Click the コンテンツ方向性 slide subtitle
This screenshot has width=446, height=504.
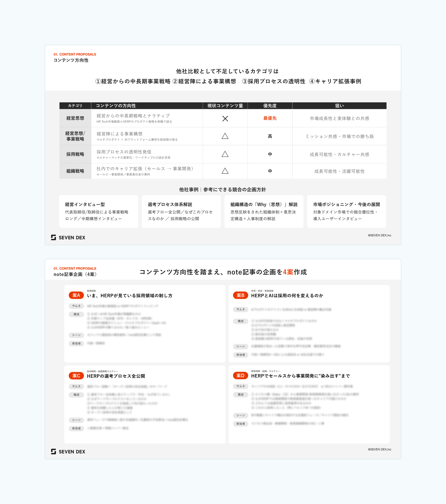point(71,60)
